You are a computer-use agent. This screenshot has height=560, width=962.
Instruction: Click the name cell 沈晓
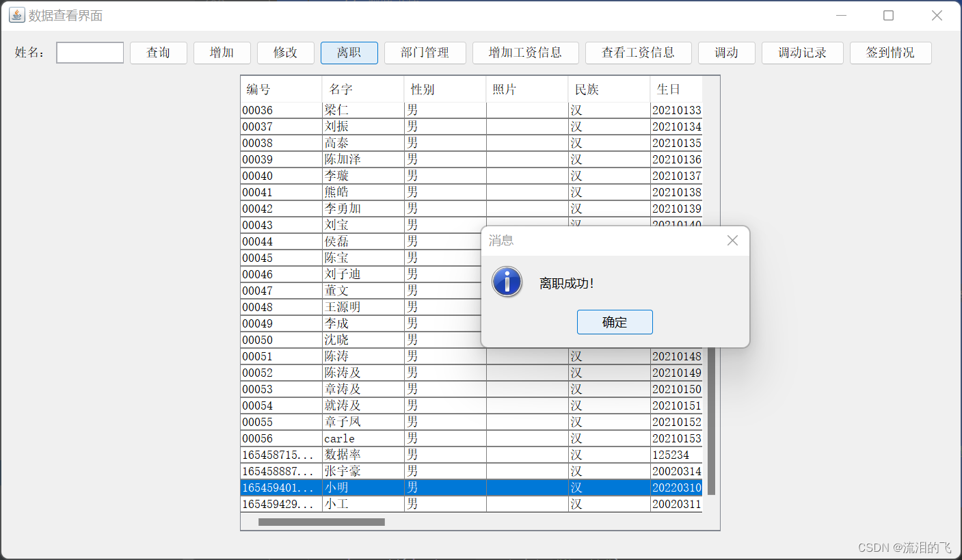(363, 340)
